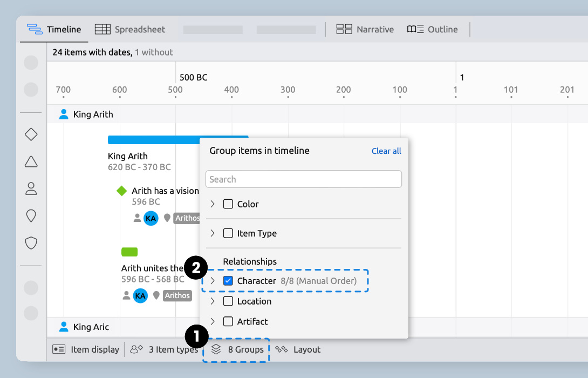Click the '620 BC - 370 BC' date text
Screen dimensions: 588x378
(139, 167)
